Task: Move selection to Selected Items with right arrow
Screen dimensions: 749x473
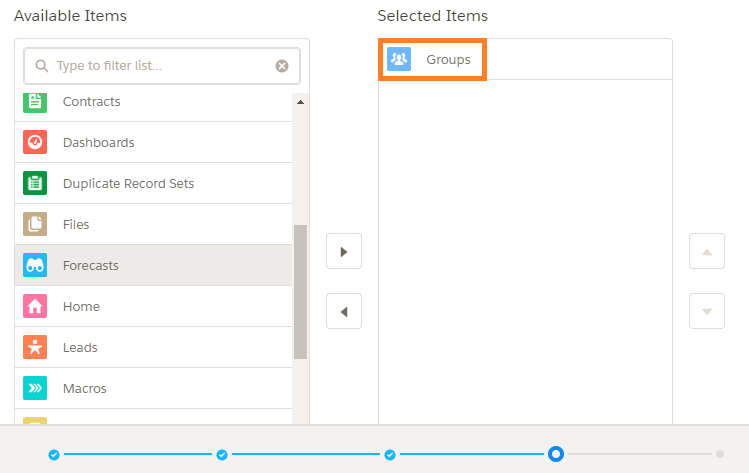Action: coord(344,251)
